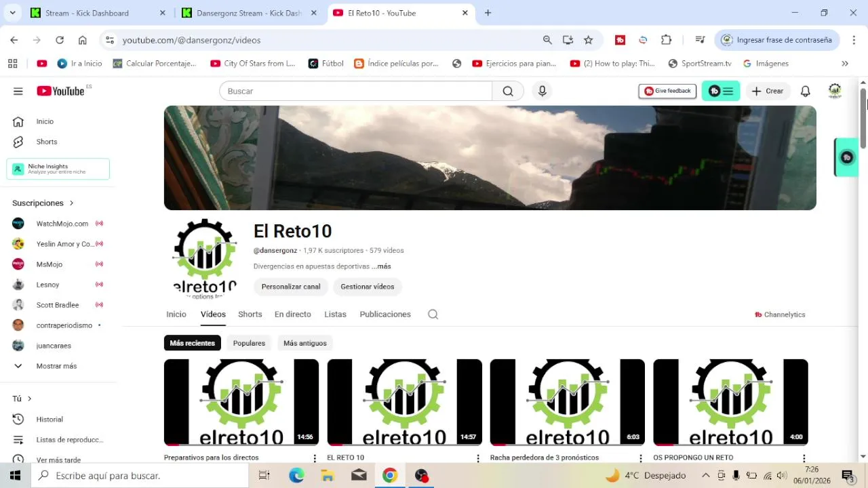Open options for OS PROPONGO UN RETO
The height and width of the screenshot is (488, 868).
pyautogui.click(x=804, y=458)
